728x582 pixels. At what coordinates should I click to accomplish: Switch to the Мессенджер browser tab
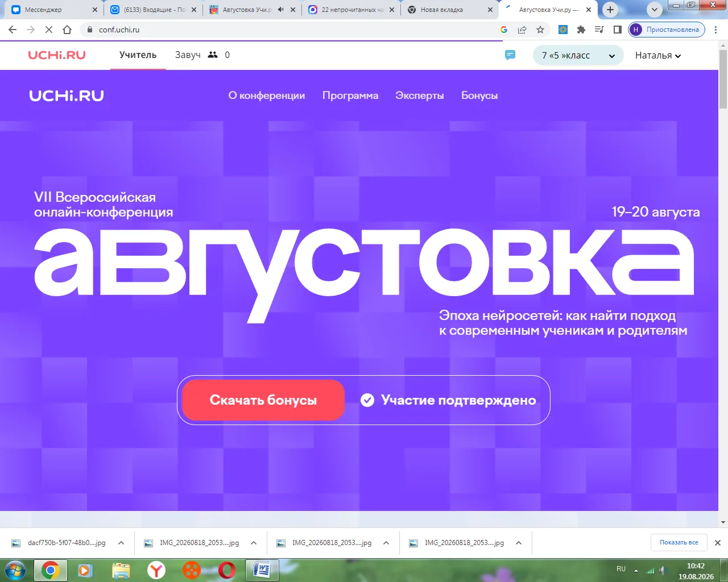tap(52, 10)
